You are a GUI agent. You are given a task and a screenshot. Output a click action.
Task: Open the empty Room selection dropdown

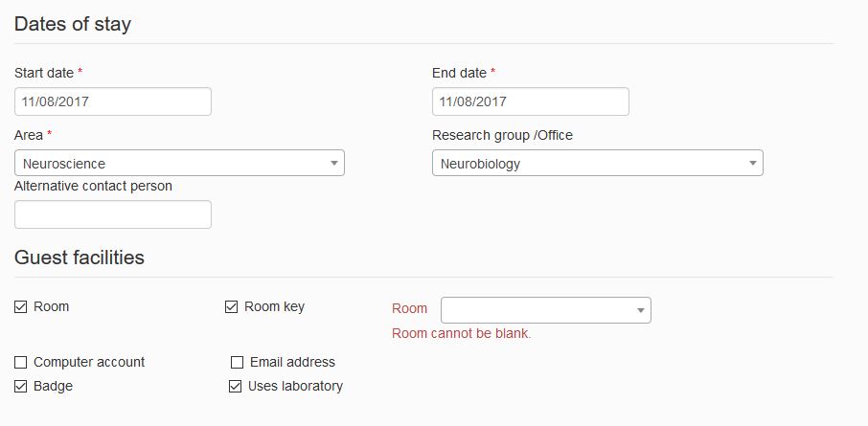click(546, 310)
